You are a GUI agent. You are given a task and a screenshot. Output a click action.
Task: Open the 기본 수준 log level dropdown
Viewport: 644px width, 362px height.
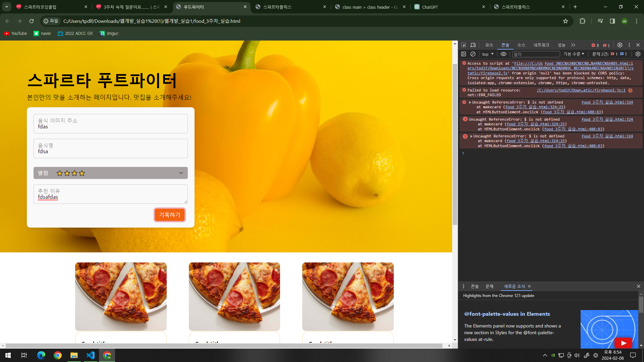coord(574,54)
